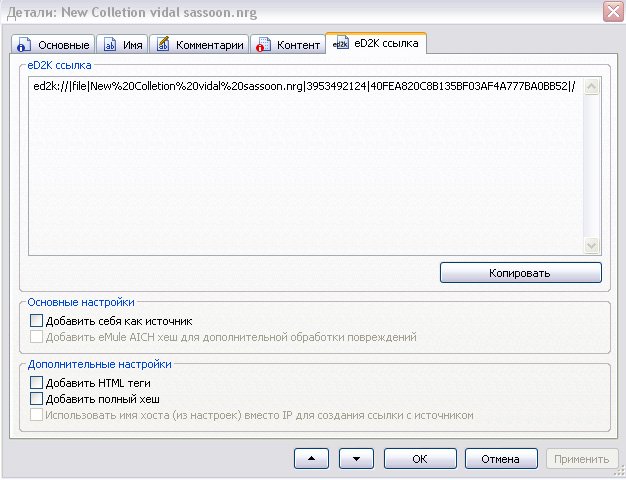Open the Комментарии tab

click(x=199, y=46)
